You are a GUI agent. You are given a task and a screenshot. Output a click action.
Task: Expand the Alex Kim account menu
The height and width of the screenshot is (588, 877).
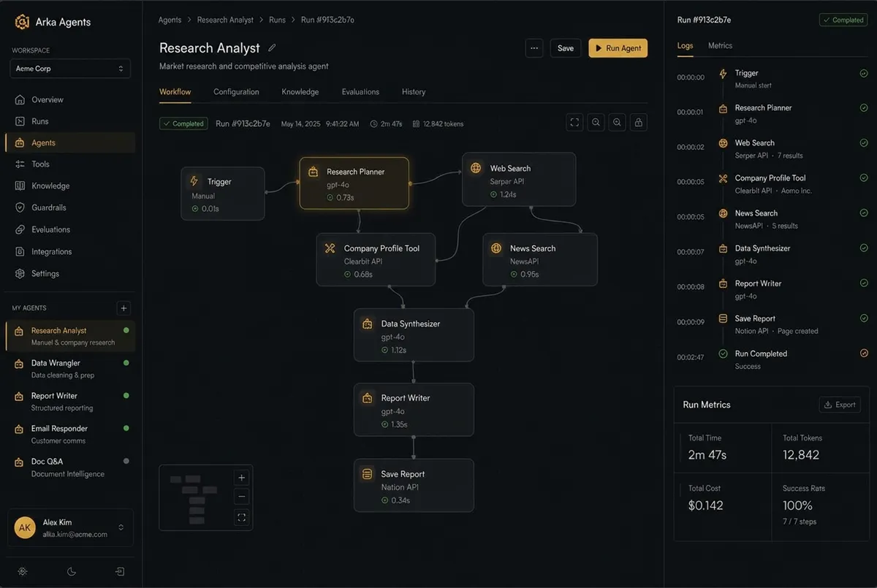pyautogui.click(x=71, y=527)
